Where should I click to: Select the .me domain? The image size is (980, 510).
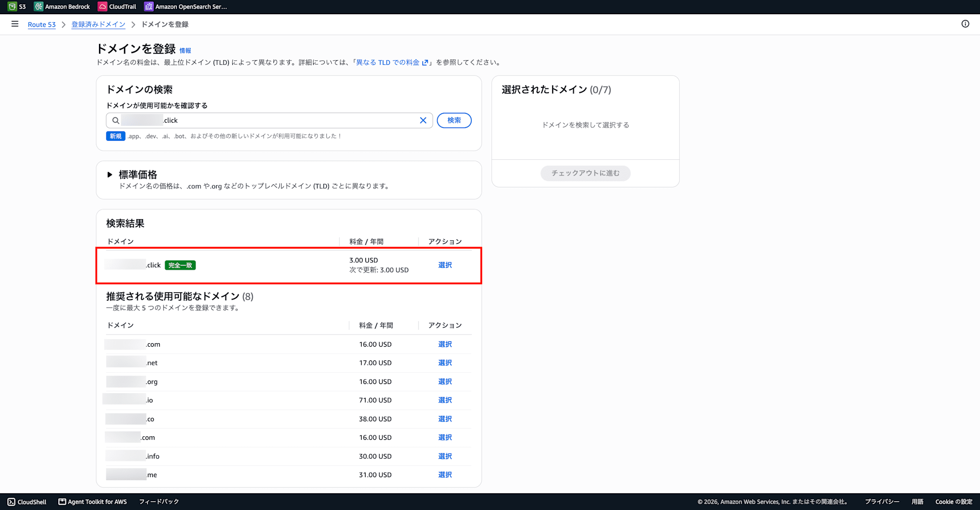445,475
